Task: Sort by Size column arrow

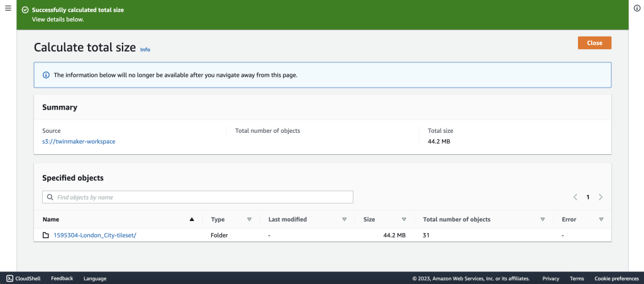Action: tap(404, 220)
